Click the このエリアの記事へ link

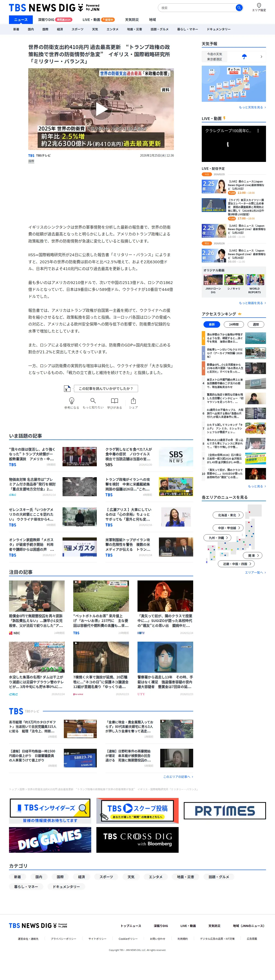178,777
